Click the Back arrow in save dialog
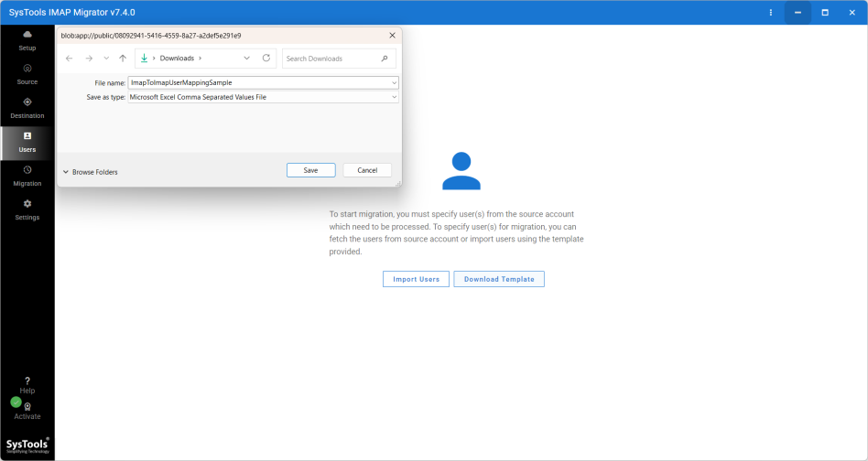This screenshot has height=461, width=868. 70,59
